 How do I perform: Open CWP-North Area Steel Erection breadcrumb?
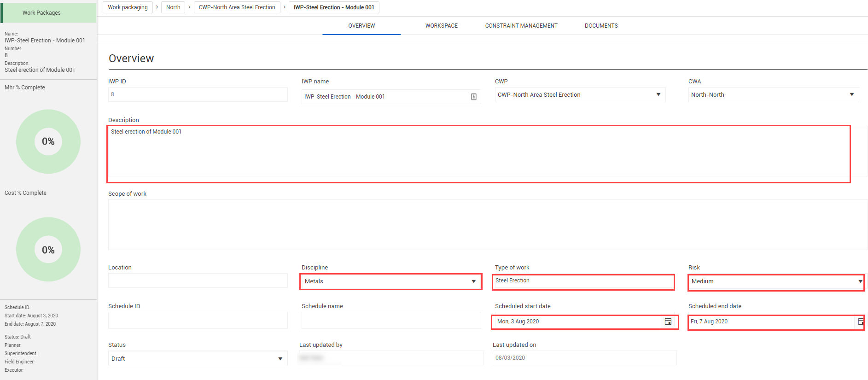coord(237,7)
